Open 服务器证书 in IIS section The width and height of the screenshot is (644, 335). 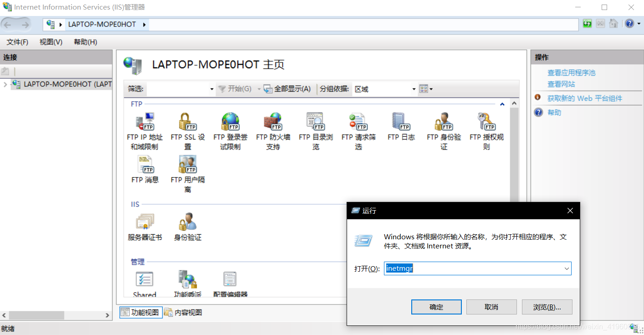(x=145, y=227)
